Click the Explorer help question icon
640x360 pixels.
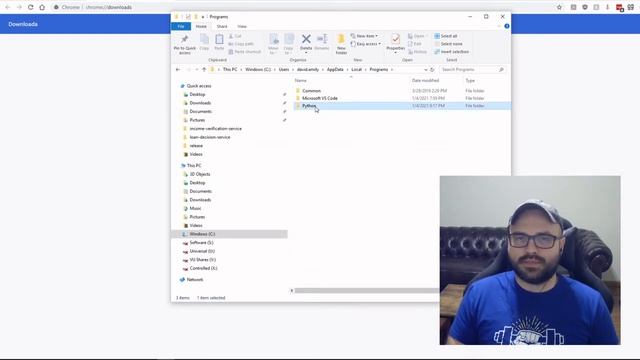(x=507, y=26)
